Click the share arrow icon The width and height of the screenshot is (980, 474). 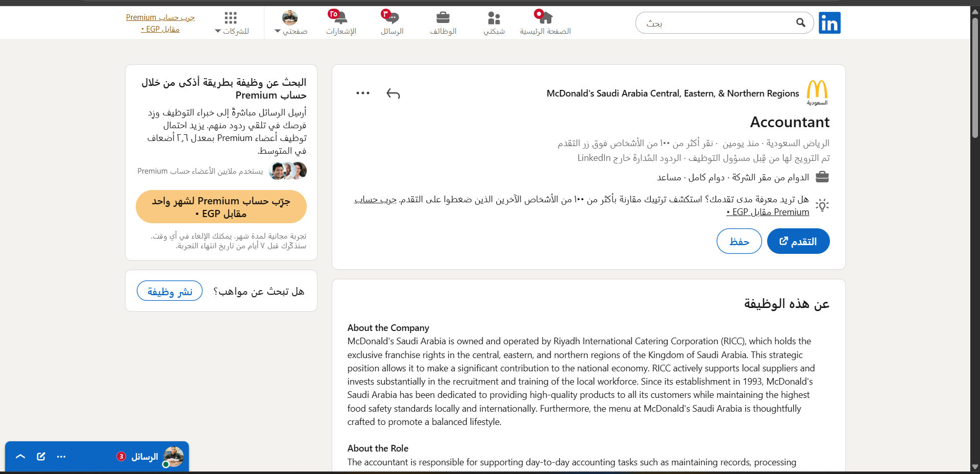click(393, 93)
